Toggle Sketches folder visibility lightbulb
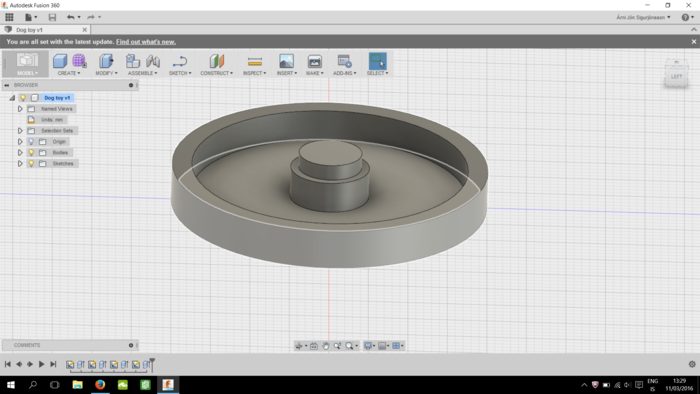This screenshot has height=394, width=700. pos(31,164)
